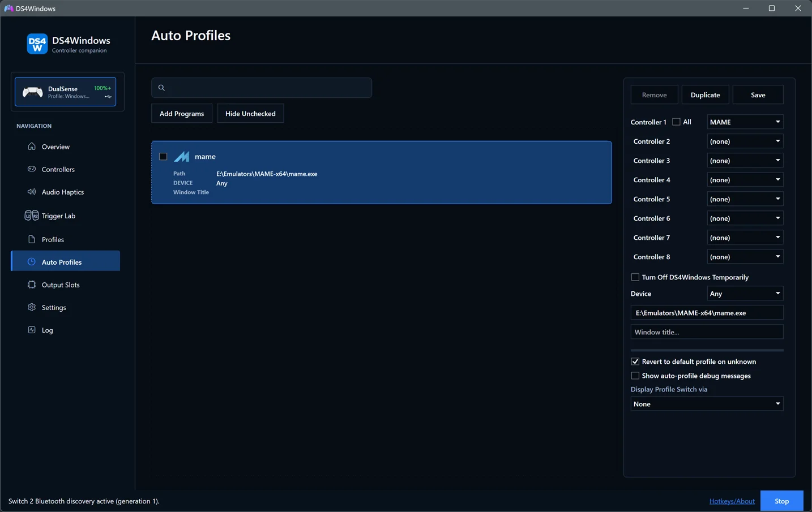Click the Auto Profiles clock icon
Screen dimensions: 812x512
click(32, 262)
